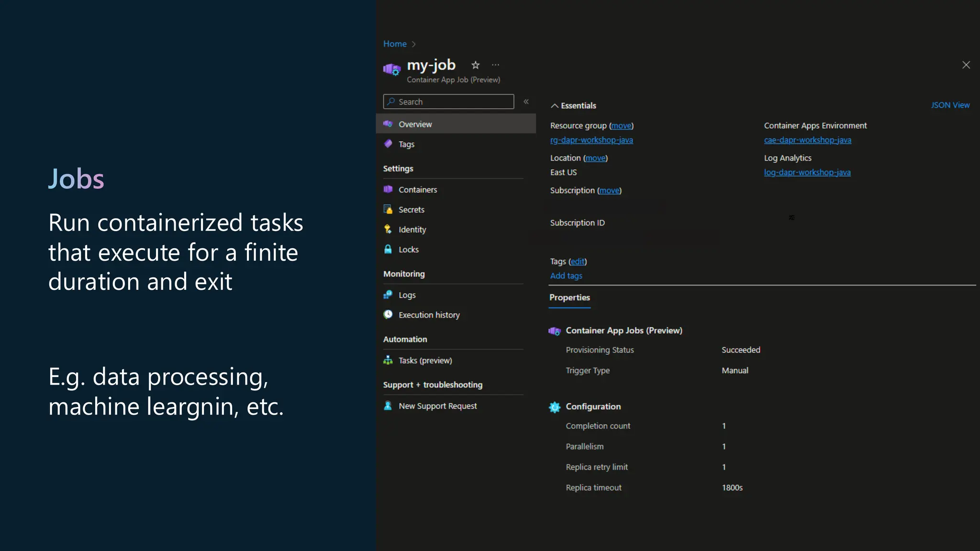Collapse the sidebar menu with the double chevron
Image resolution: width=980 pixels, height=551 pixels.
(526, 101)
